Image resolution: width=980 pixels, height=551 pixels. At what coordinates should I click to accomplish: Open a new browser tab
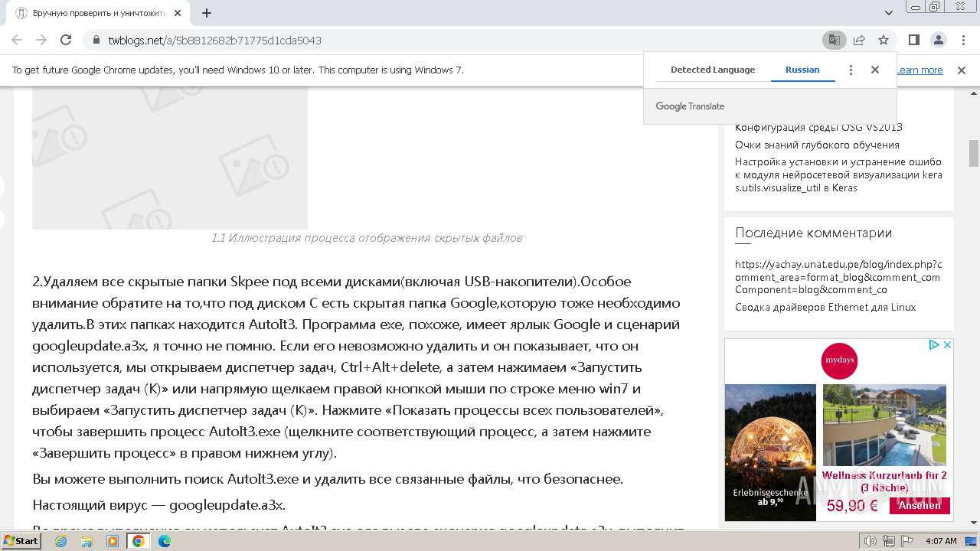[207, 13]
